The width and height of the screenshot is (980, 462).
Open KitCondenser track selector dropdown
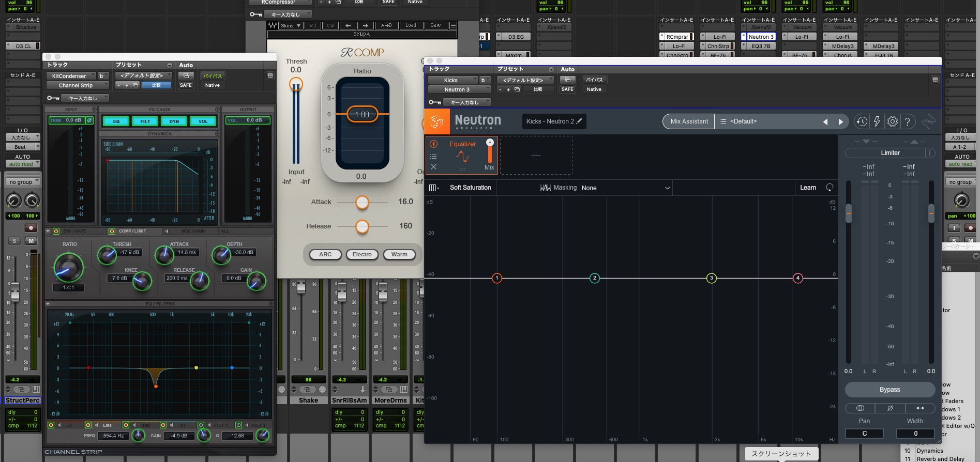[x=71, y=76]
